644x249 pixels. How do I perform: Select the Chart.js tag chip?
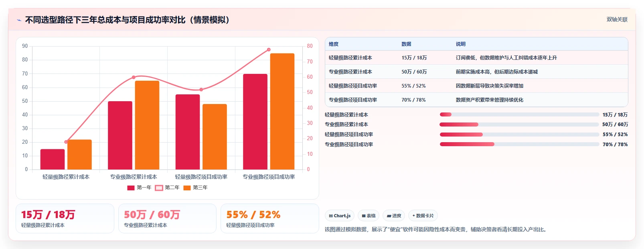pos(340,216)
